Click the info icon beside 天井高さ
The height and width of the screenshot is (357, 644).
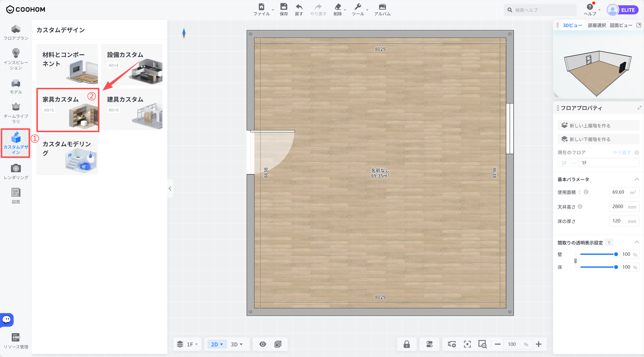coord(580,206)
